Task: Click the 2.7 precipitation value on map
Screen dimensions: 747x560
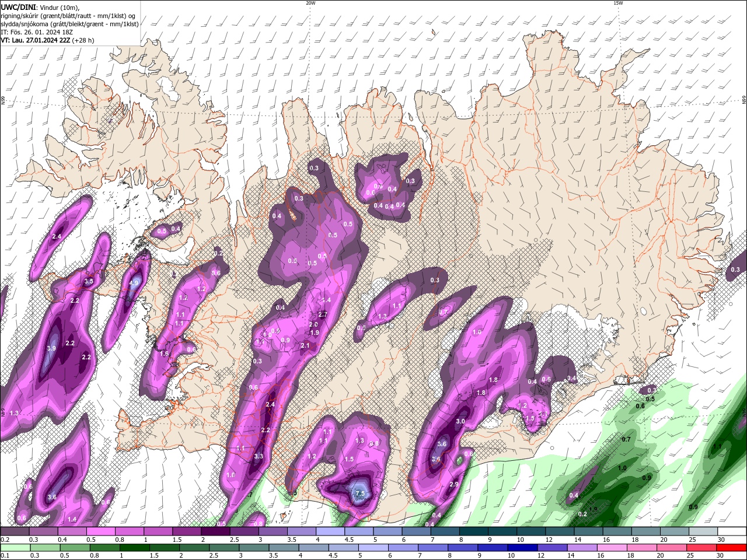Action: pos(323,314)
